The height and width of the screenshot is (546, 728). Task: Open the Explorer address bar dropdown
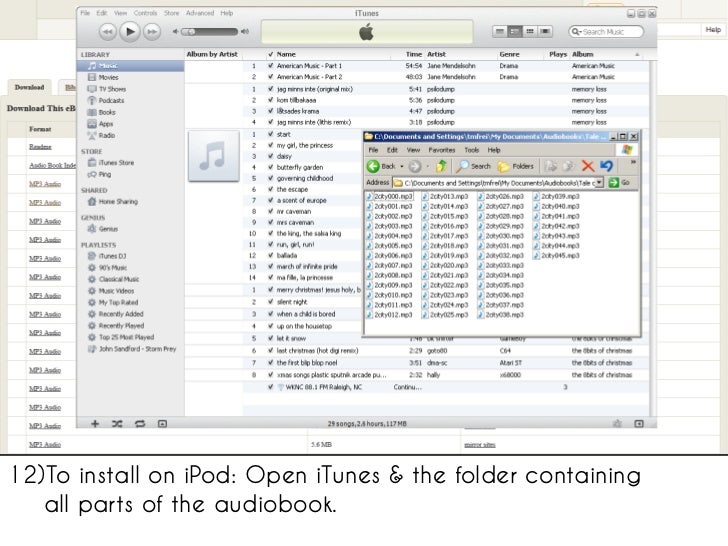tap(599, 182)
